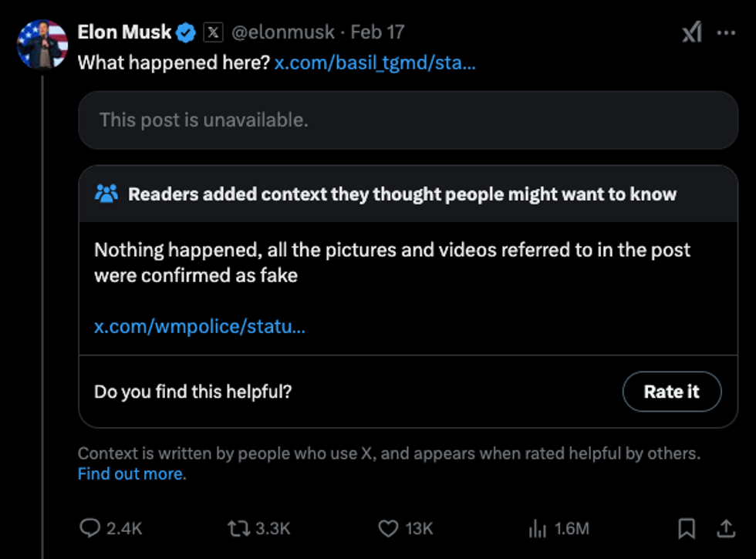Open the Elon Musk display name

124,32
